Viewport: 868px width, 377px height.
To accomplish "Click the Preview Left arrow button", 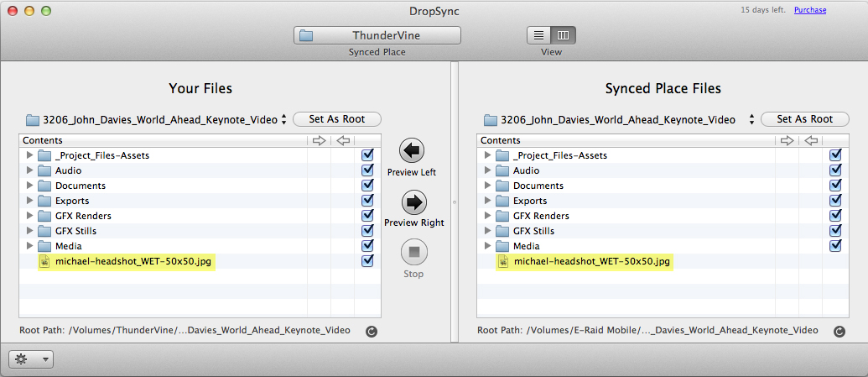I will (411, 149).
